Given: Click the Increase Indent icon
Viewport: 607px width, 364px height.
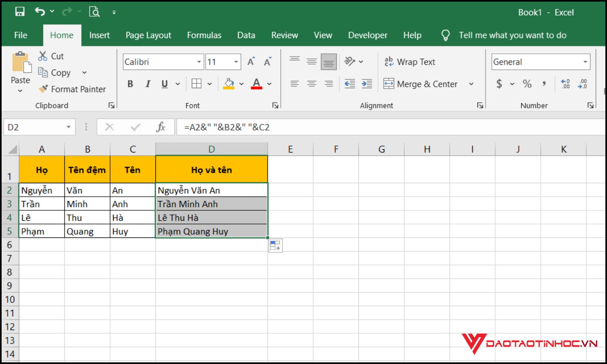Looking at the screenshot, I should (x=367, y=84).
